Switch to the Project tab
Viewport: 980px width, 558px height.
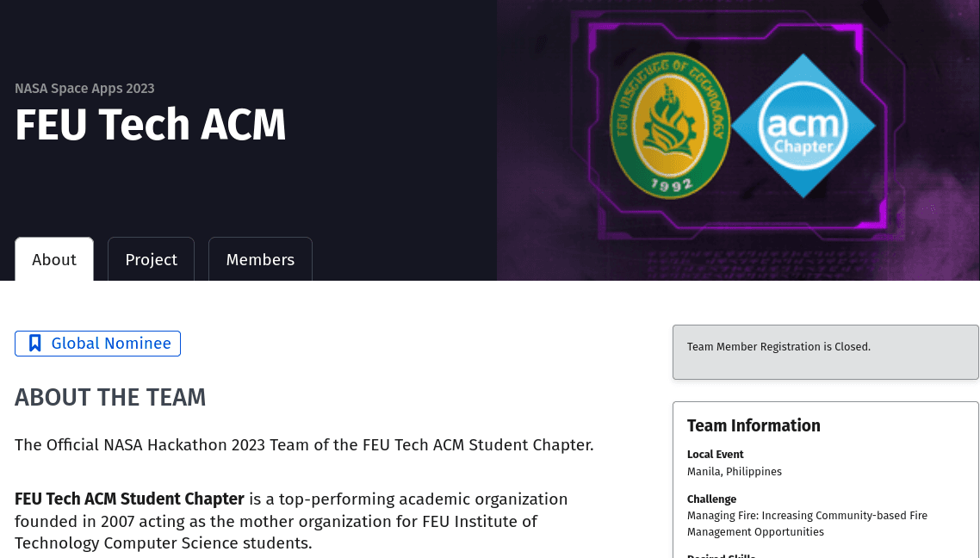click(x=151, y=259)
